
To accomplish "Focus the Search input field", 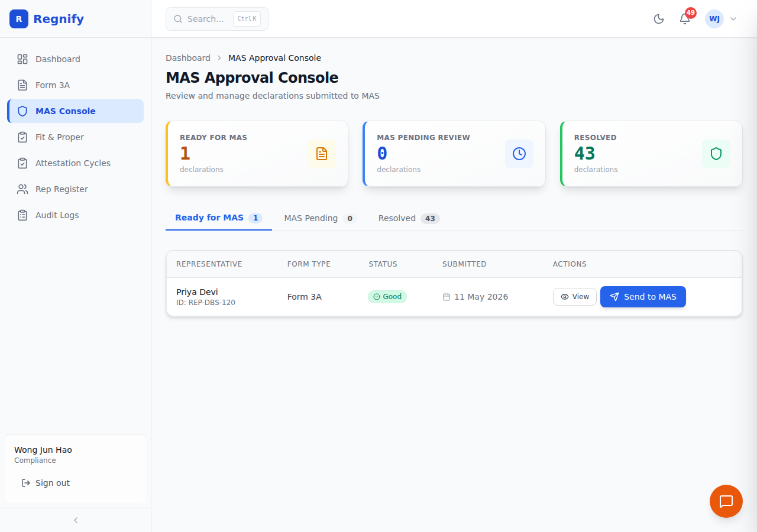I will pyautogui.click(x=217, y=19).
